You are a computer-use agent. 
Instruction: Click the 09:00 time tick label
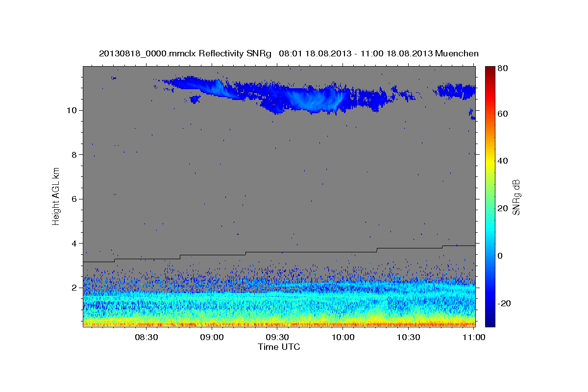pos(212,337)
